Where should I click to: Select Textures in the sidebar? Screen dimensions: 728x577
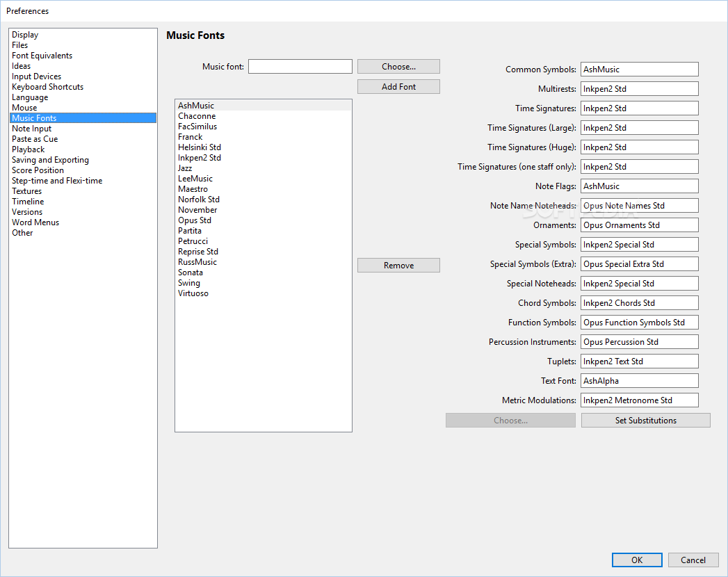click(83, 191)
